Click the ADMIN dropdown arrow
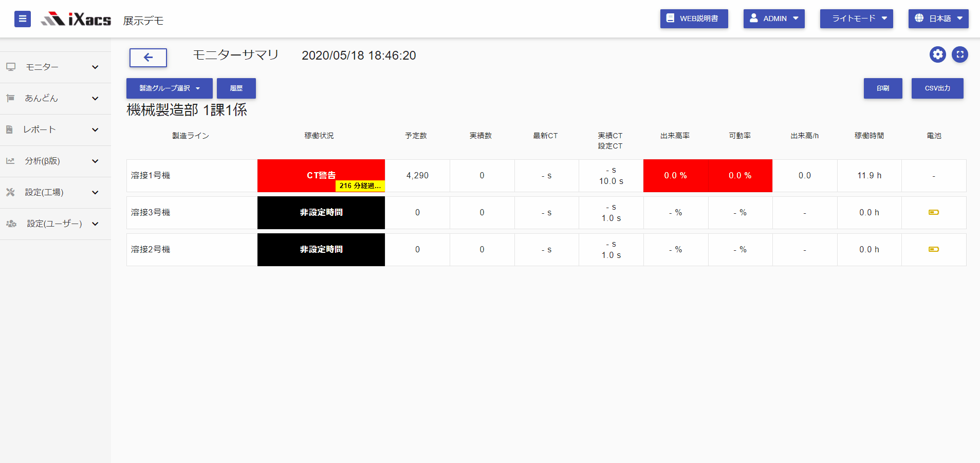980x463 pixels. click(796, 18)
